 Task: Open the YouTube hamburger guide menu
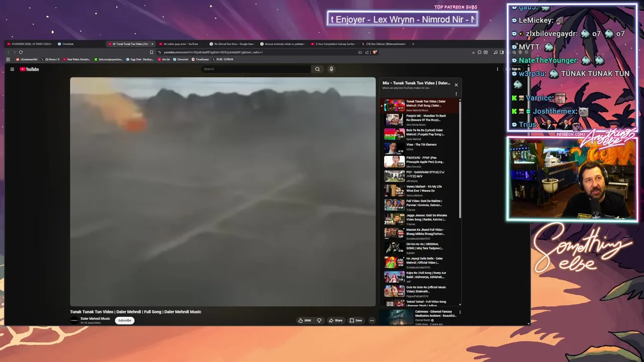(x=12, y=69)
